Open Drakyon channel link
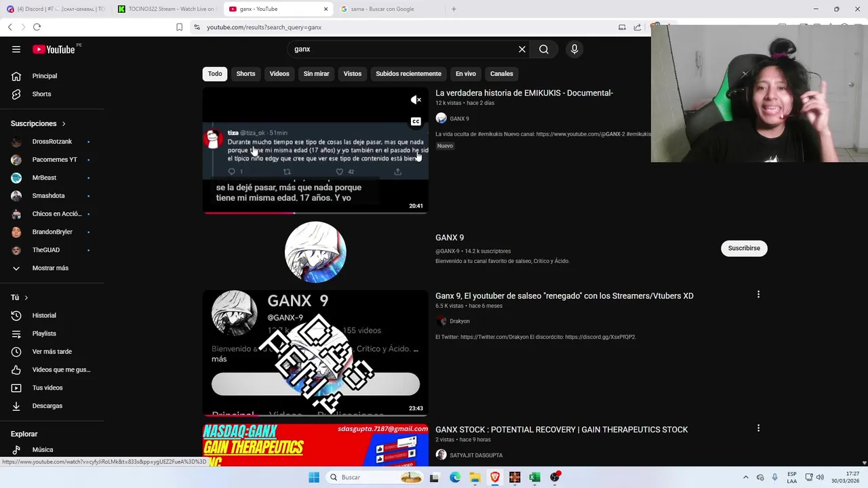This screenshot has width=868, height=488. (x=459, y=321)
